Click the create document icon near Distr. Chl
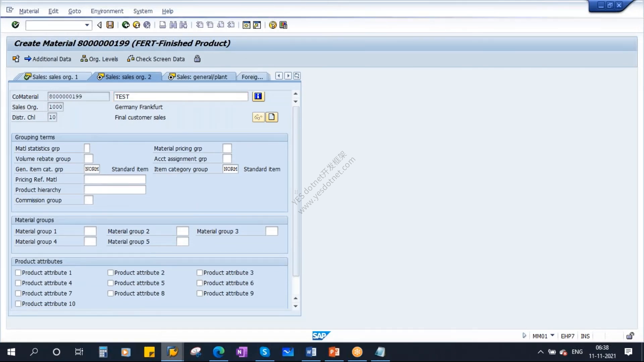This screenshot has height=362, width=644. [x=272, y=117]
